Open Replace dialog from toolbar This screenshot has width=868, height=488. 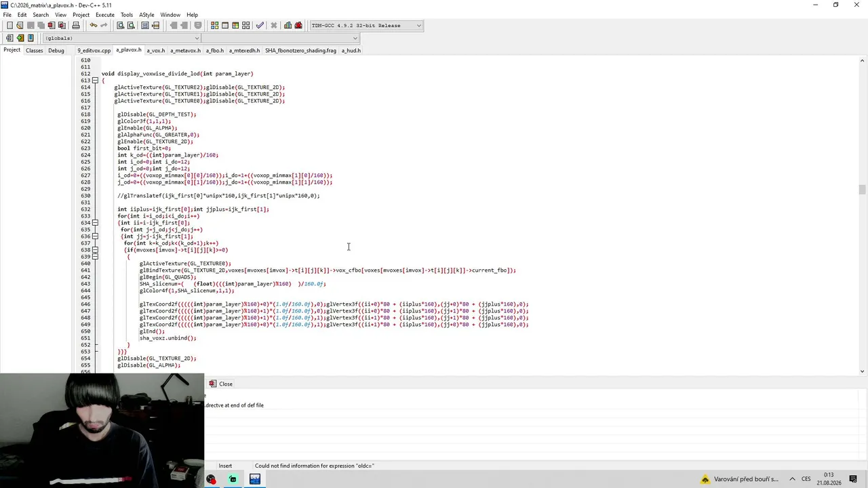pos(131,26)
